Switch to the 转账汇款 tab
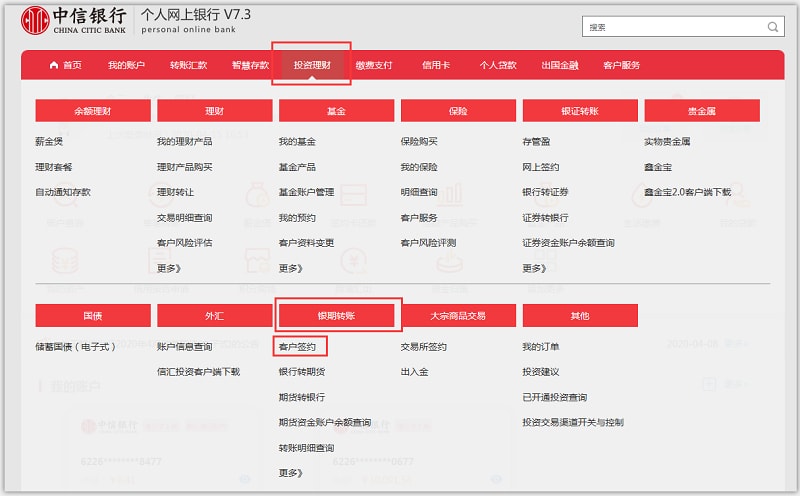Image resolution: width=800 pixels, height=496 pixels. pos(188,65)
